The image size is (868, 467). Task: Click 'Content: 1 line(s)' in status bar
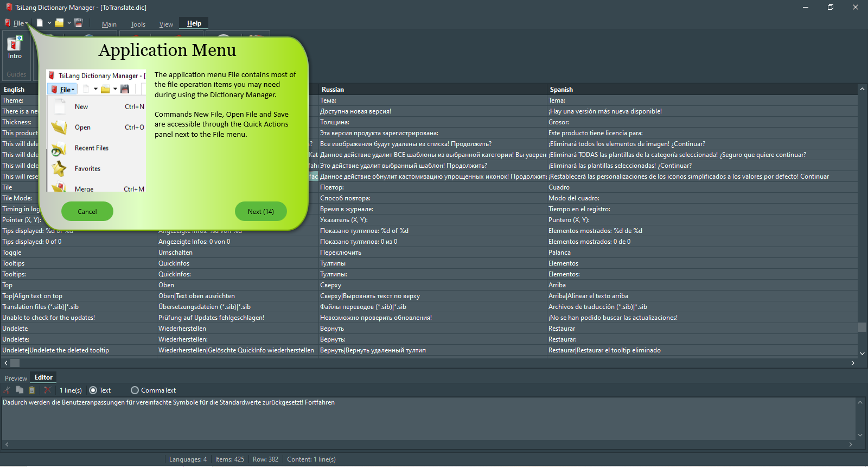(x=311, y=459)
